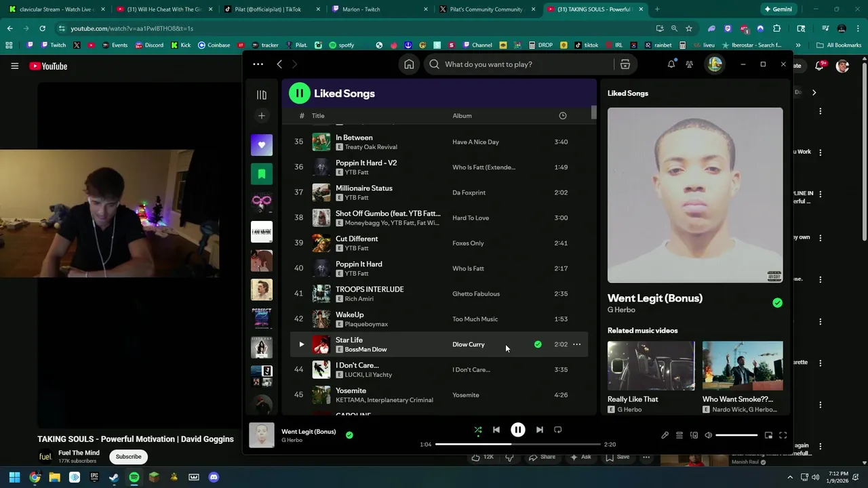This screenshot has width=868, height=488.
Task: Open Spotify miniplayer icon
Action: coord(768,435)
